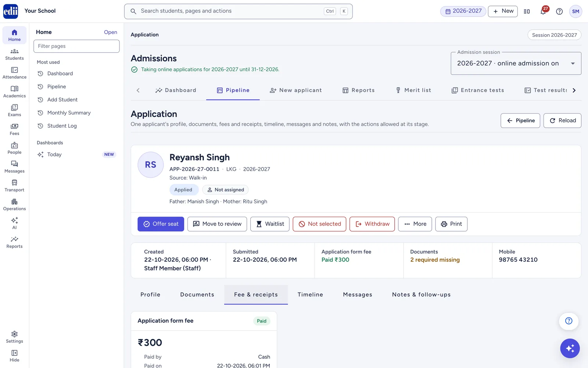588x368 pixels.
Task: Open the Merit list tab
Action: tap(413, 90)
